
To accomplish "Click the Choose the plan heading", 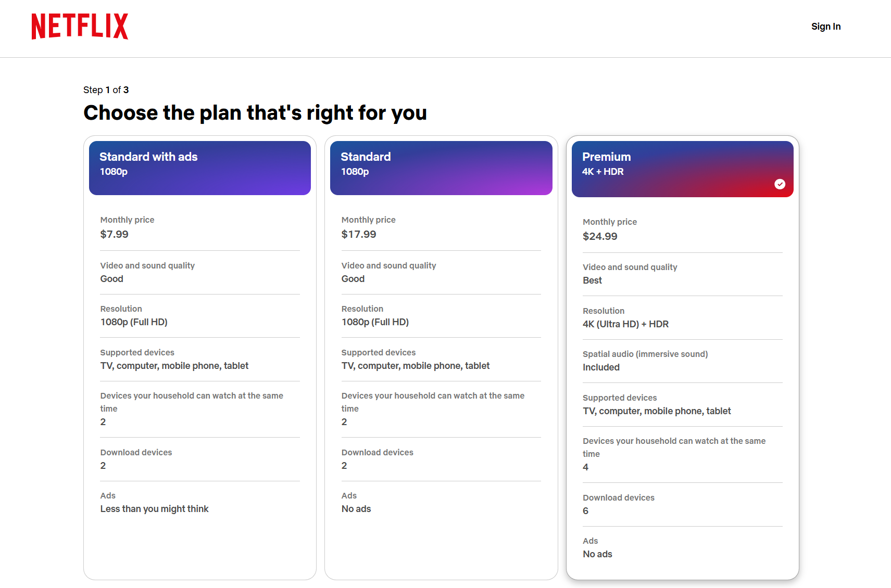I will coord(255,112).
